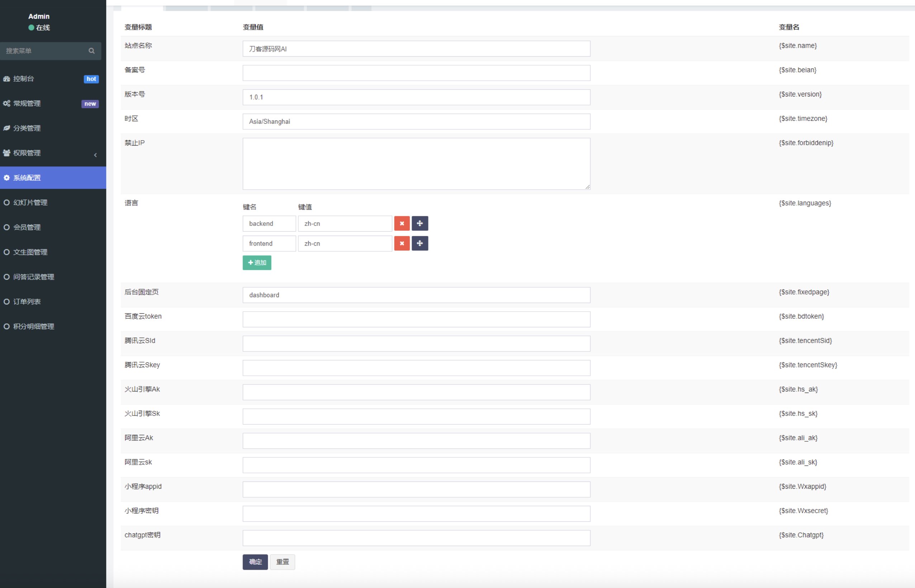Image resolution: width=915 pixels, height=588 pixels.
Task: Focus the 站点名称 input field
Action: pyautogui.click(x=416, y=49)
